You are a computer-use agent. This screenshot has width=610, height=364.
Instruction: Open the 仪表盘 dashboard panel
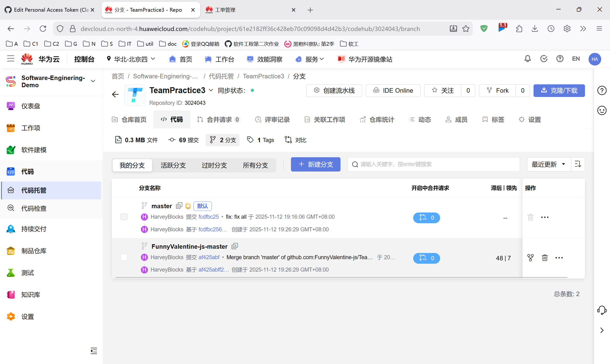(x=30, y=106)
